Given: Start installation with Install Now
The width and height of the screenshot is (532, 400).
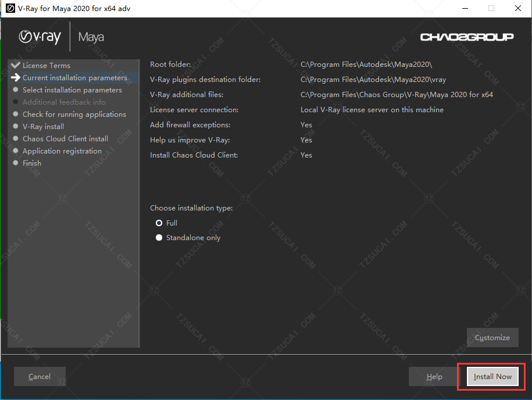Looking at the screenshot, I should (x=492, y=377).
